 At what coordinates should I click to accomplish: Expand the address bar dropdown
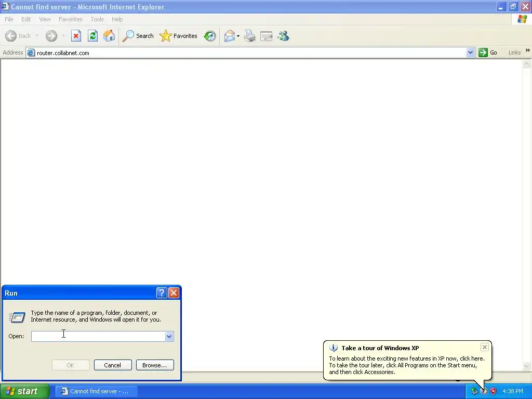[x=470, y=52]
